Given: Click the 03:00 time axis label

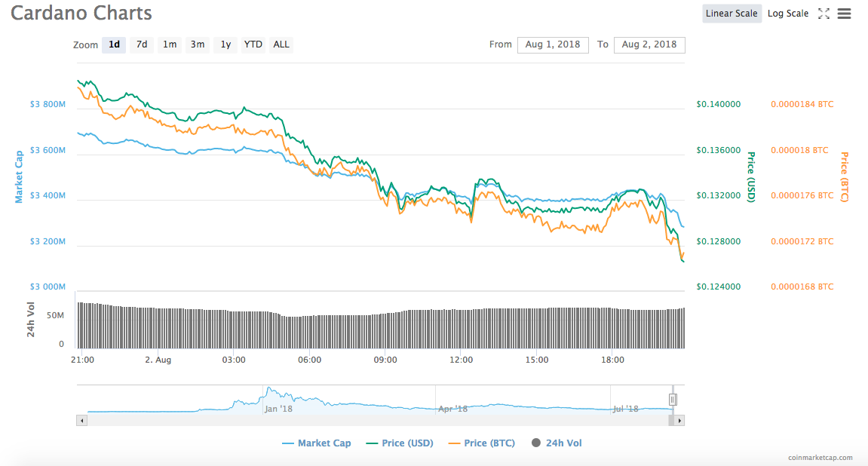Looking at the screenshot, I should (234, 360).
